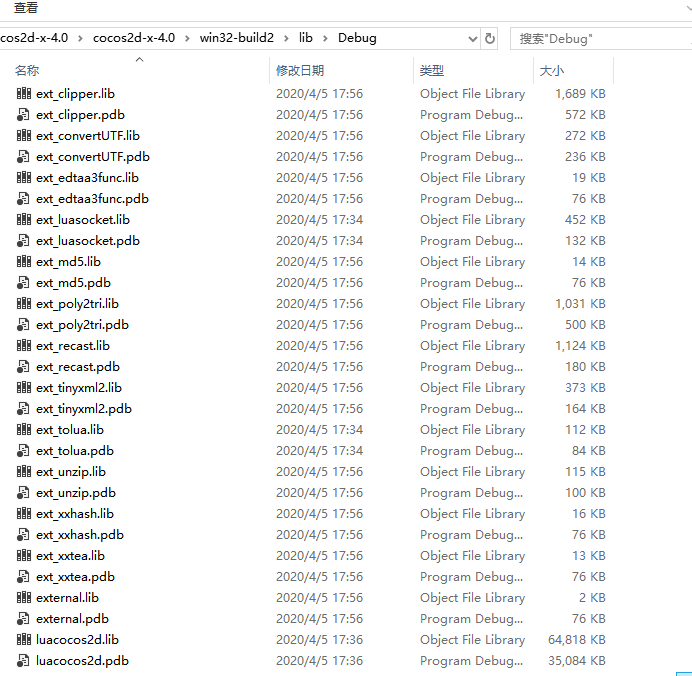Click the ext_xxtea.pdb file icon

click(23, 577)
